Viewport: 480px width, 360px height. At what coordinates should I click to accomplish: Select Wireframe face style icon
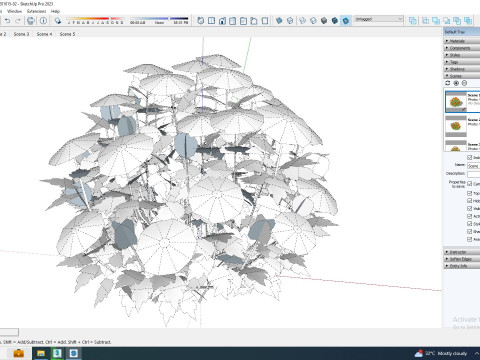point(302,21)
